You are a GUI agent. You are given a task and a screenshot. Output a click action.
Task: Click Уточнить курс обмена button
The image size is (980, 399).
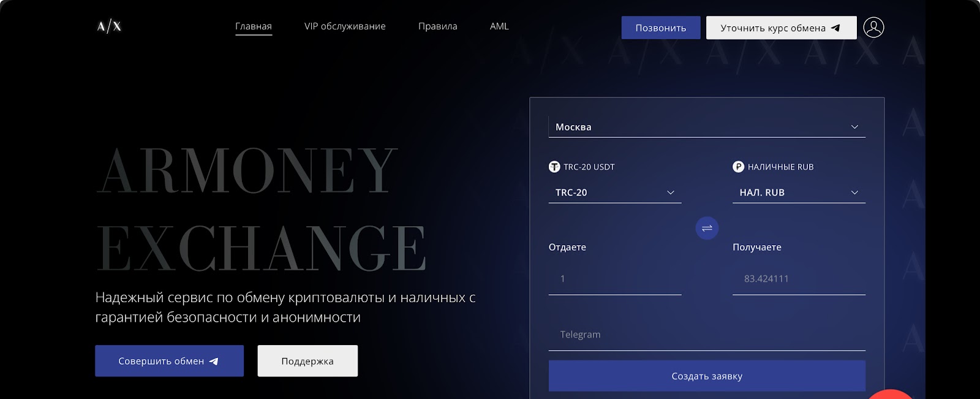tap(781, 28)
